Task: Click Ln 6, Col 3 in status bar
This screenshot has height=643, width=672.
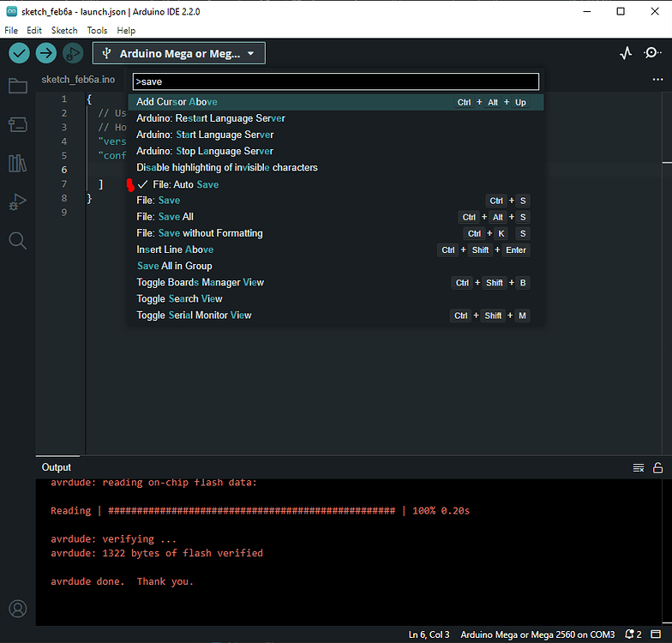Action: 429,634
